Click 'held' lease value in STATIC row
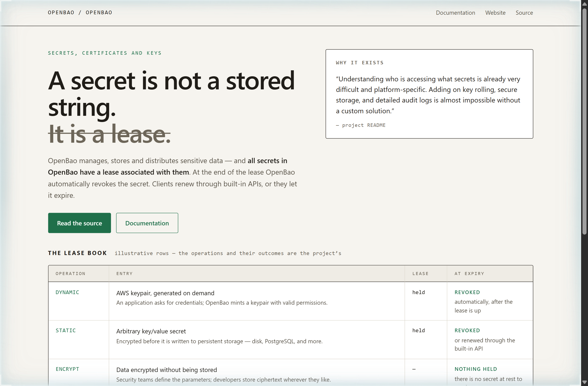This screenshot has width=588, height=386. pos(418,331)
